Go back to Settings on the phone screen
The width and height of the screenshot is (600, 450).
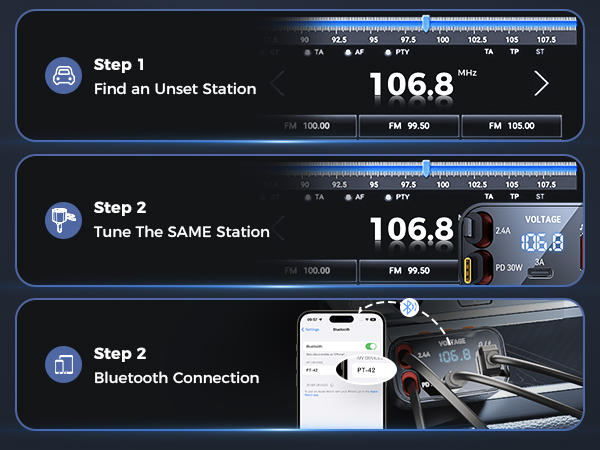[311, 329]
